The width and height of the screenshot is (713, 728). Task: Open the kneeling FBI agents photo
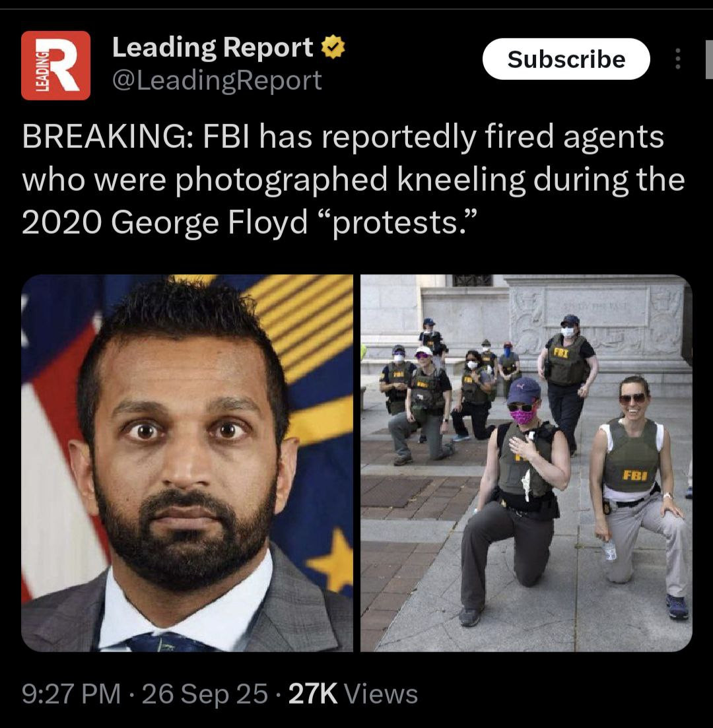pyautogui.click(x=526, y=463)
